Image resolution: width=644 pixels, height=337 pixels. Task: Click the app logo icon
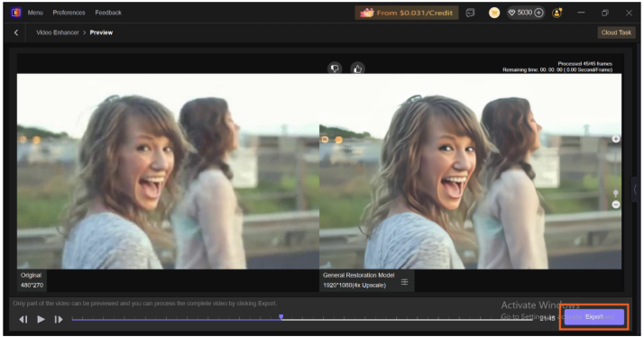[15, 13]
